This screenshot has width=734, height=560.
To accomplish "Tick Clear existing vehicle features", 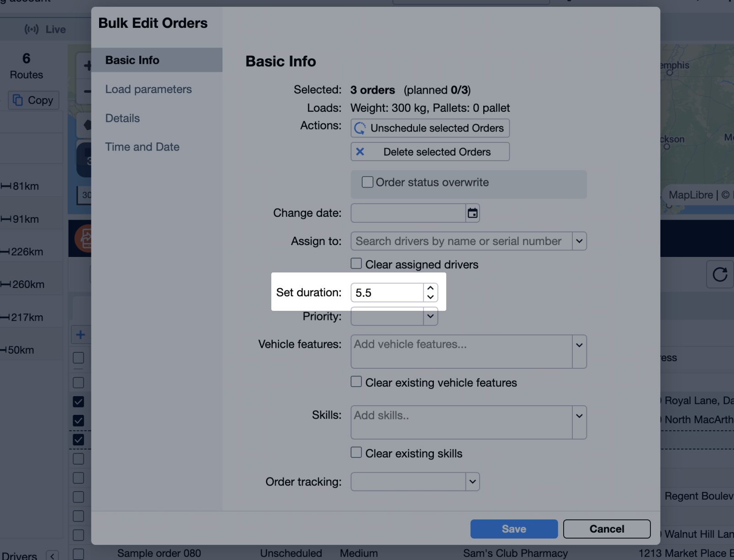I will [x=356, y=382].
